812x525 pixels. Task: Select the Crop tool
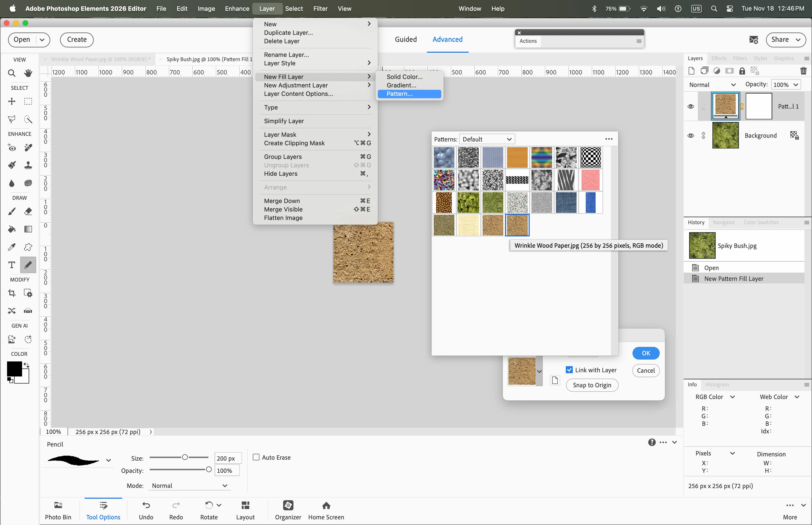[x=12, y=293]
